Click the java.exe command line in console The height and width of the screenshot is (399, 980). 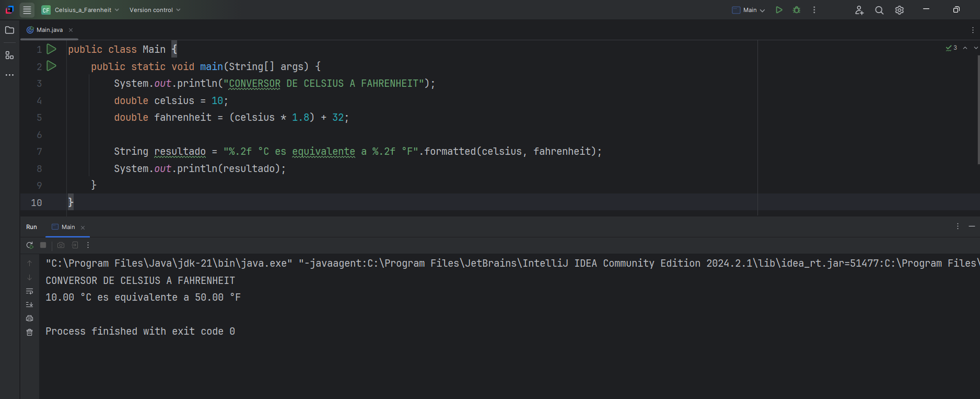[x=512, y=263]
